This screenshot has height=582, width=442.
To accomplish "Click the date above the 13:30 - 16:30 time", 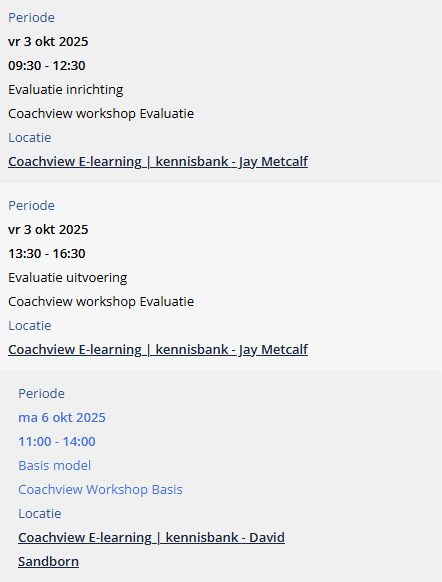I will pos(48,230).
